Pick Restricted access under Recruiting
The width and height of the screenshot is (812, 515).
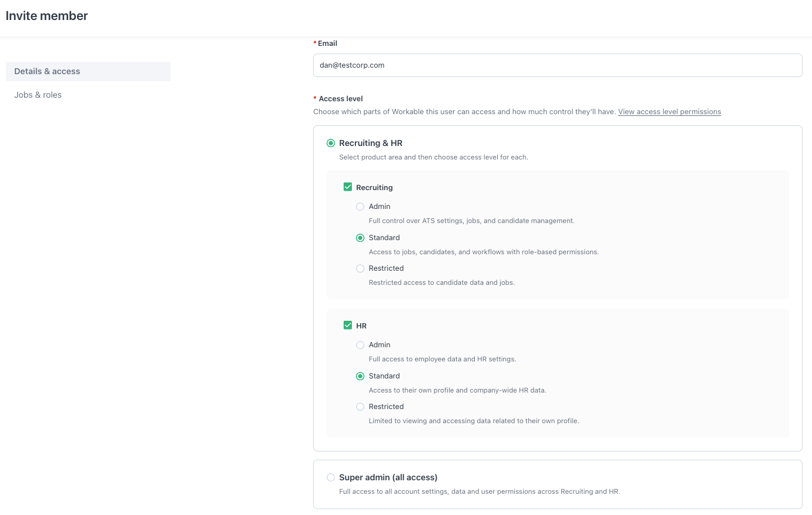click(x=360, y=268)
